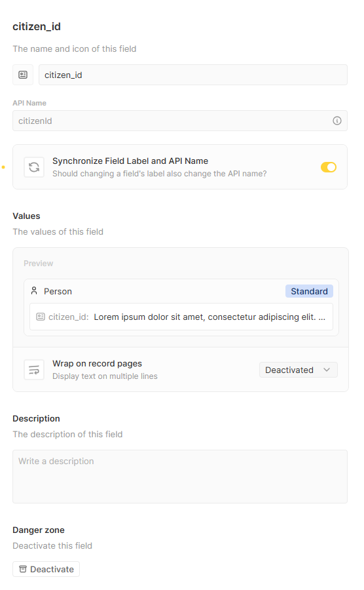The height and width of the screenshot is (590, 364).
Task: Open the Wrap on record pages dropdown
Action: pos(299,370)
